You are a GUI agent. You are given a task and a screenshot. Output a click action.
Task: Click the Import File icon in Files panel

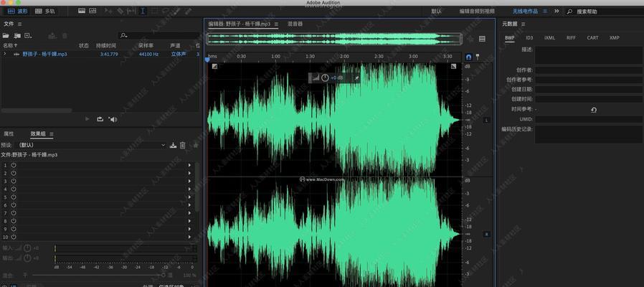(x=17, y=35)
